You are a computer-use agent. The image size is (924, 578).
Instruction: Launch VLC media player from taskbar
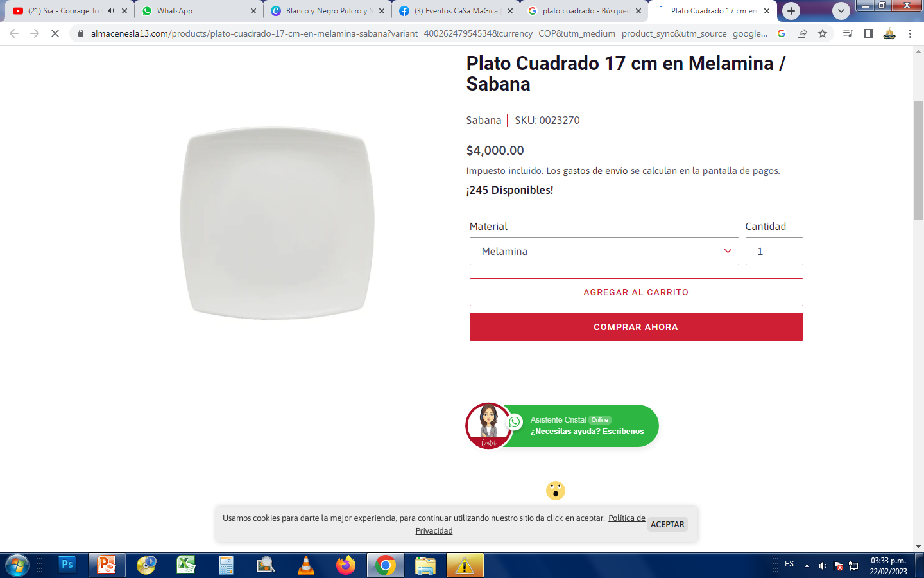[306, 565]
